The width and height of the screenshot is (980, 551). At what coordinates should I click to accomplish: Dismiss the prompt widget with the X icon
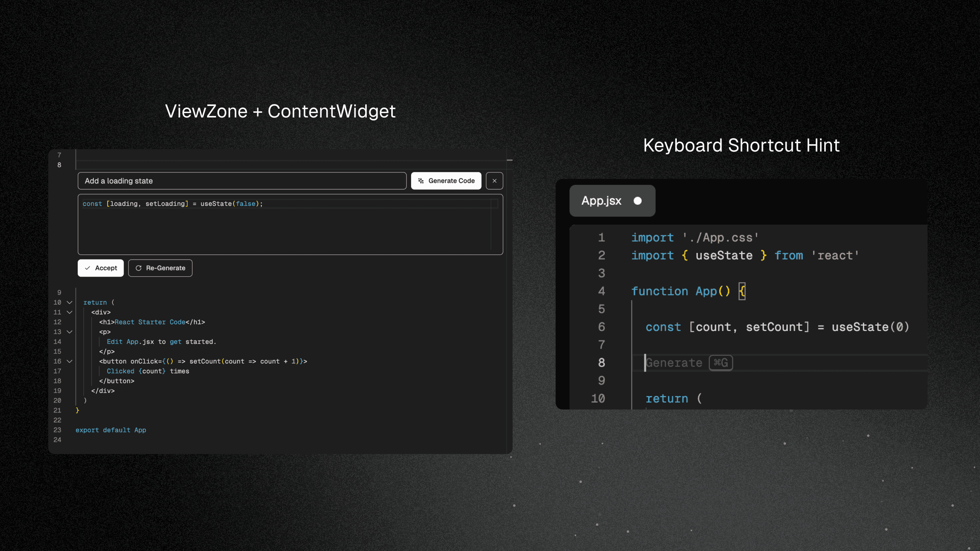[x=495, y=181]
